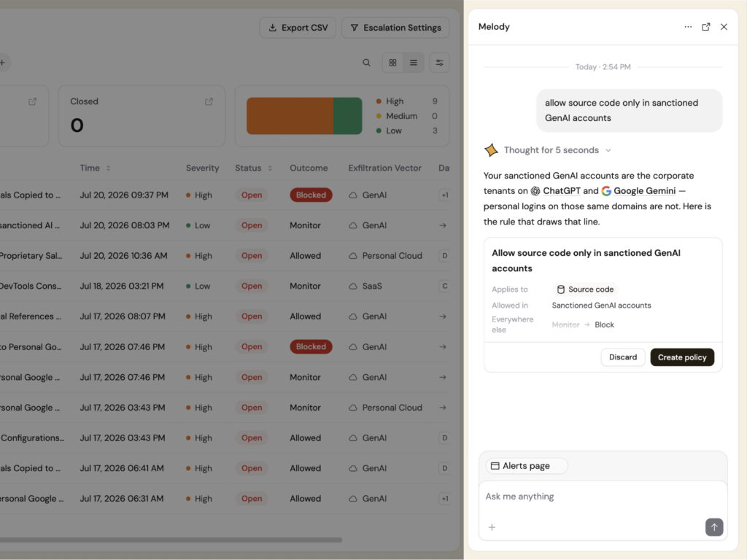
Task: Sort the table by Time column
Action: [95, 168]
